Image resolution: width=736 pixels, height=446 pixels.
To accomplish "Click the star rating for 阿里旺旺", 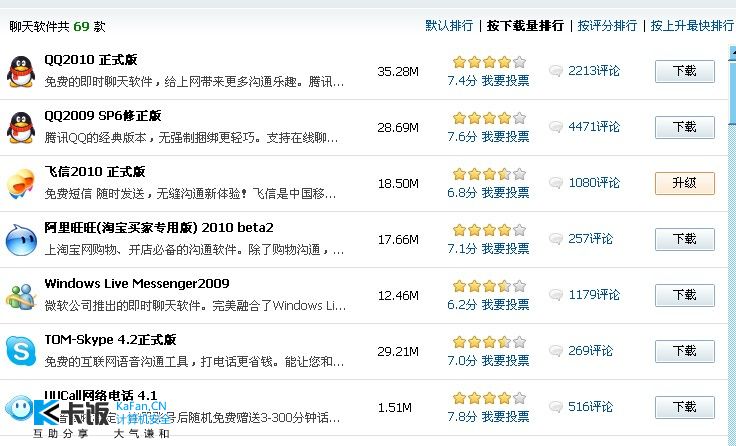I will click(489, 230).
